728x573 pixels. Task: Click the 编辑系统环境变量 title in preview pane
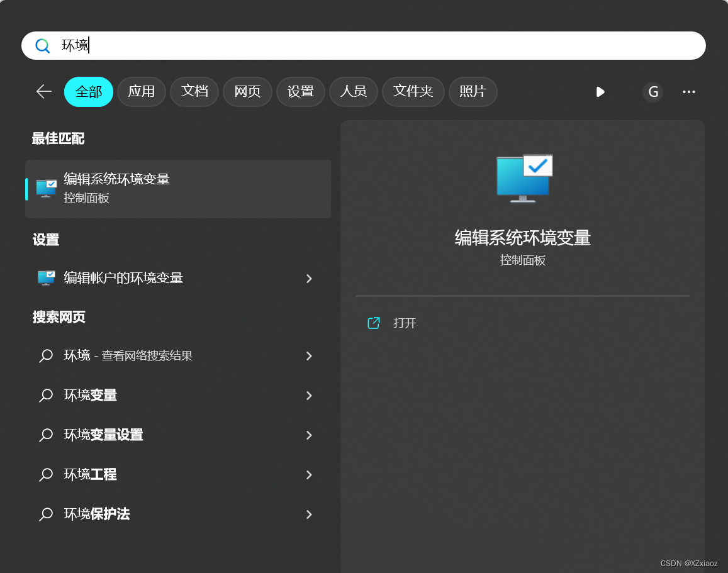tap(523, 238)
